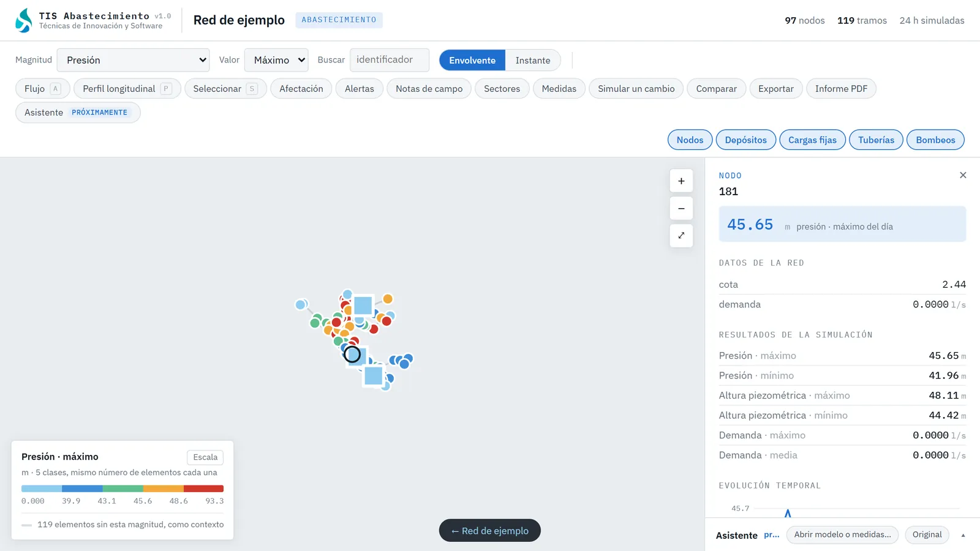The width and height of the screenshot is (980, 551).
Task: Toggle the Depósitos layer filter
Action: [x=746, y=140]
